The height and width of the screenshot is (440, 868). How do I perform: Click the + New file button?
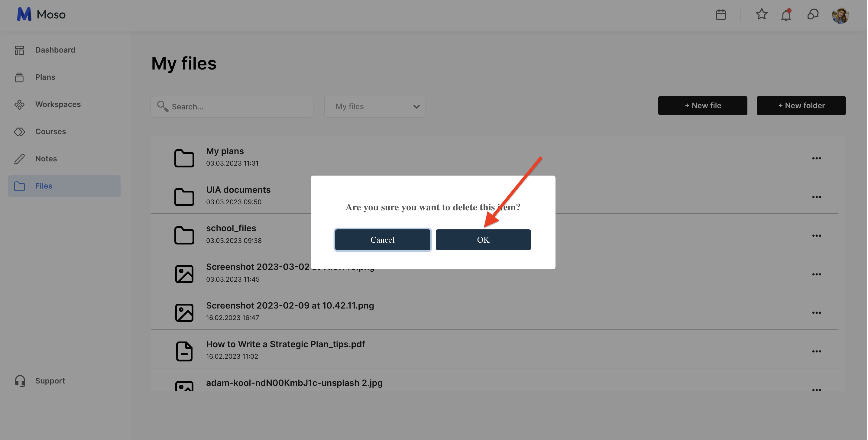pyautogui.click(x=702, y=105)
